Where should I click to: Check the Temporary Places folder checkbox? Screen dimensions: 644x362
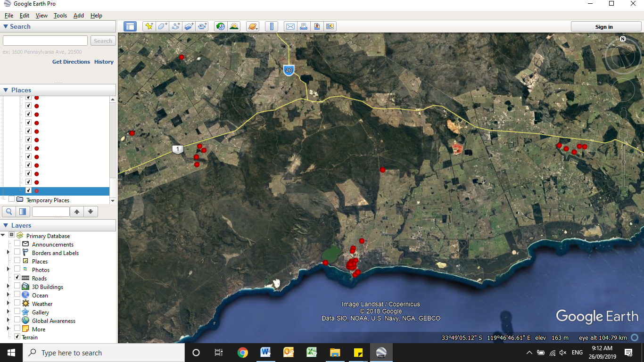[11, 199]
